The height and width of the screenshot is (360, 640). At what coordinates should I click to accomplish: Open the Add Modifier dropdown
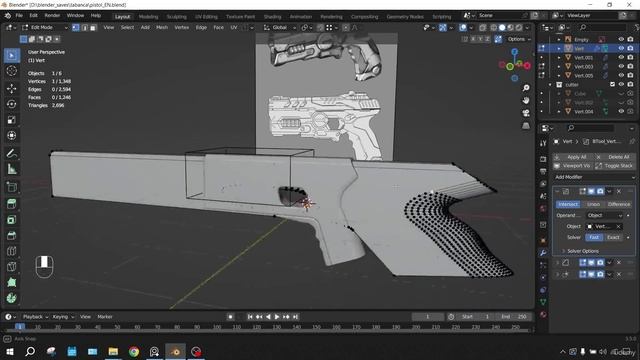pyautogui.click(x=594, y=177)
